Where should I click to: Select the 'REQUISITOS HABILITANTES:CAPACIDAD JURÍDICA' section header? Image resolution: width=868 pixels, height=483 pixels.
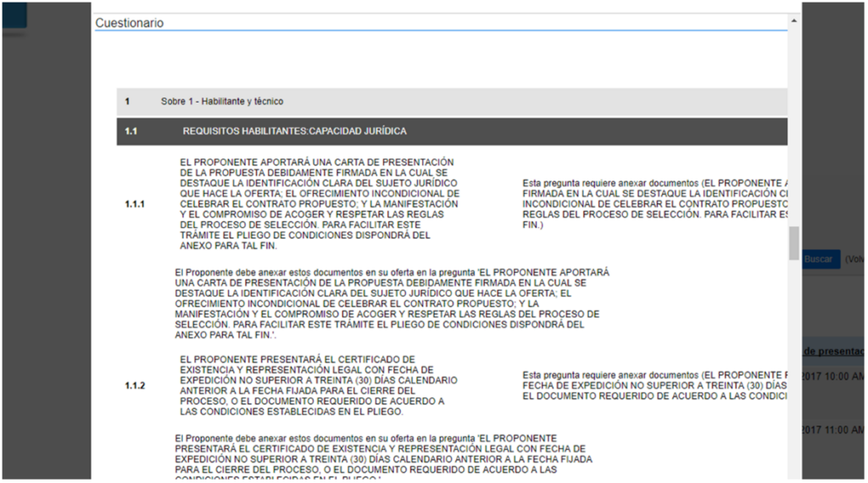click(x=294, y=131)
